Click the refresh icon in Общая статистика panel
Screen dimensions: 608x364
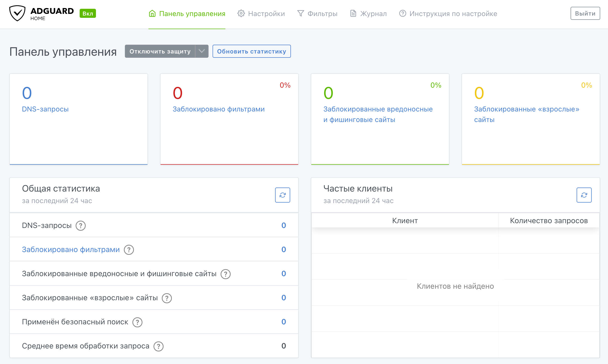point(282,195)
